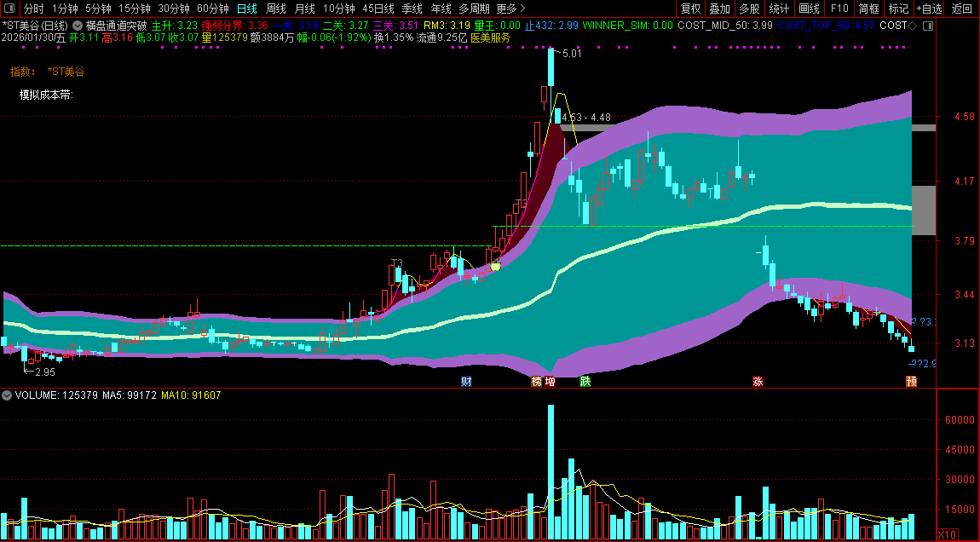Click the 财 finance event marker
980x542 pixels.
[x=466, y=381]
